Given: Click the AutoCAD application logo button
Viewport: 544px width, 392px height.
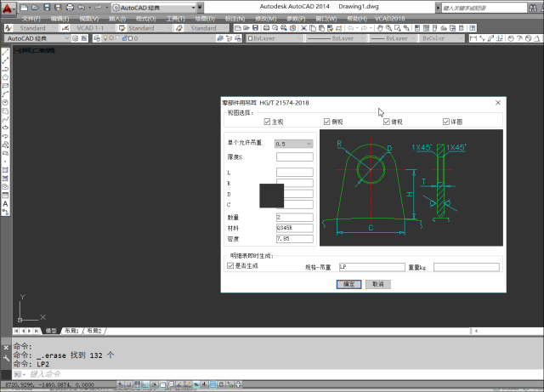Looking at the screenshot, I should point(8,9).
